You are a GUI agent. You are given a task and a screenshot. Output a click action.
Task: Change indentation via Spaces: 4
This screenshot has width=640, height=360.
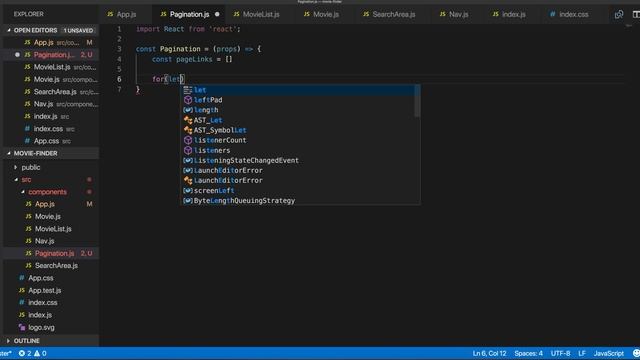[x=528, y=353]
